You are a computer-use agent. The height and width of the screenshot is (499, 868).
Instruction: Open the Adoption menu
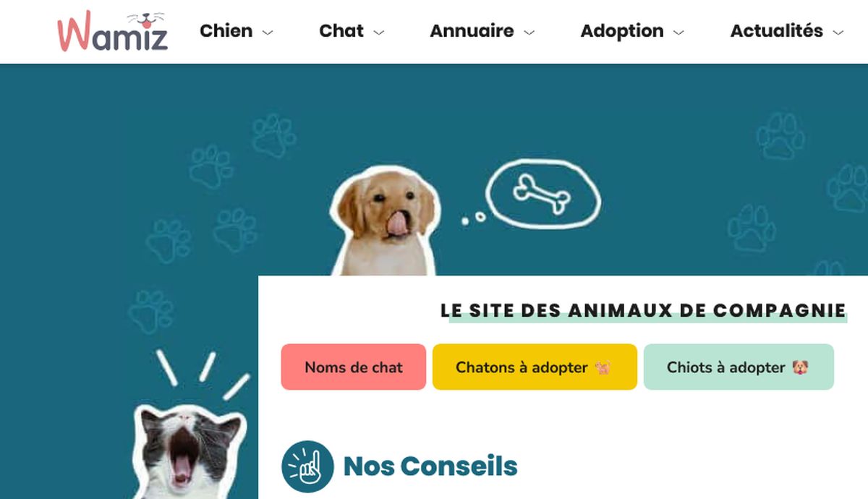click(622, 31)
